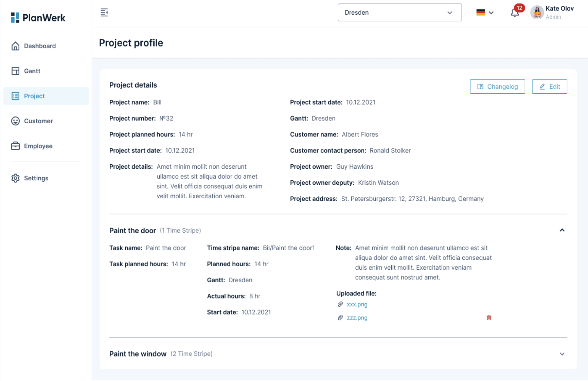Viewport: 588px width, 381px height.
Task: Click the Edit project button
Action: point(549,87)
